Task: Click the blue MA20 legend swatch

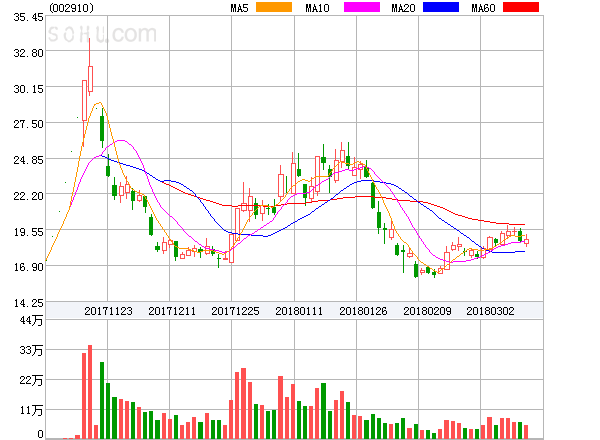Action: point(441,7)
